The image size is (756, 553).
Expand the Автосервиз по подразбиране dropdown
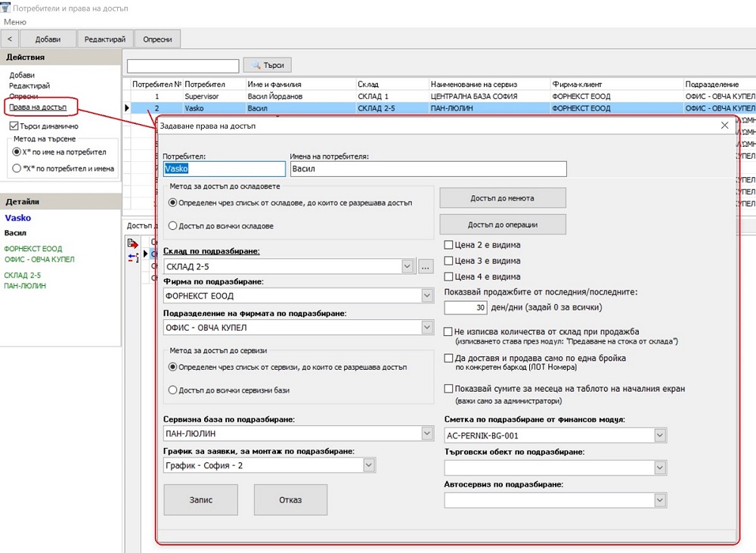(x=660, y=500)
